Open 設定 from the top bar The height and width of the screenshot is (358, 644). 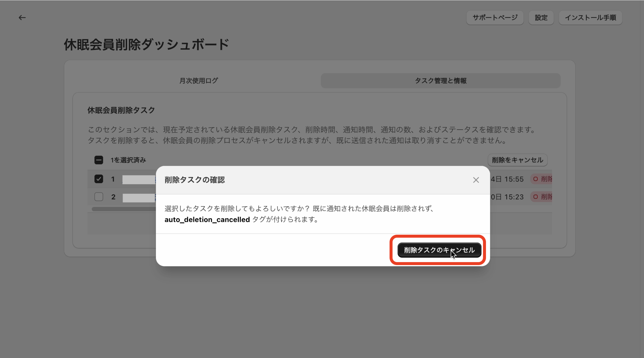coord(541,18)
